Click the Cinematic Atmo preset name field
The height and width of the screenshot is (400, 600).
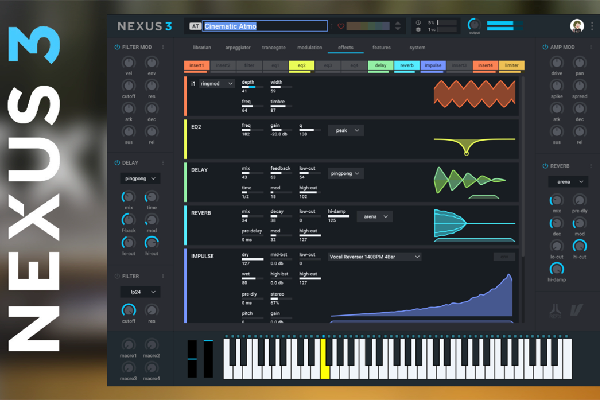point(265,26)
